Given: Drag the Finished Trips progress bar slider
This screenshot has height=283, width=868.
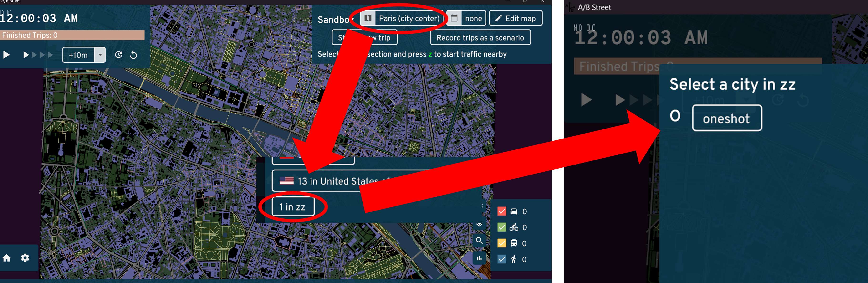Looking at the screenshot, I should 72,35.
